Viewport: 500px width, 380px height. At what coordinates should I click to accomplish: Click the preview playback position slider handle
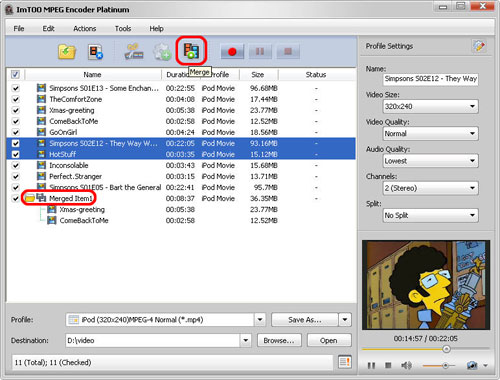(446, 349)
